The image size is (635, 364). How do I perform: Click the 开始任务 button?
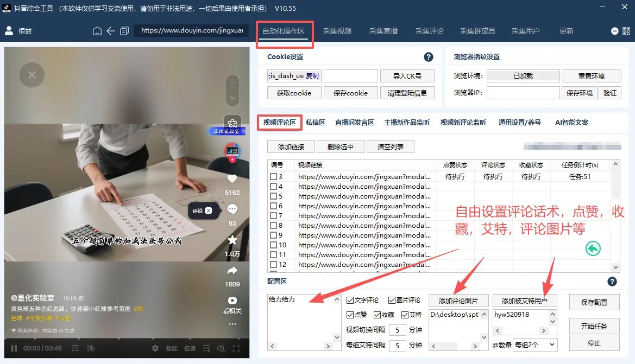(x=594, y=327)
